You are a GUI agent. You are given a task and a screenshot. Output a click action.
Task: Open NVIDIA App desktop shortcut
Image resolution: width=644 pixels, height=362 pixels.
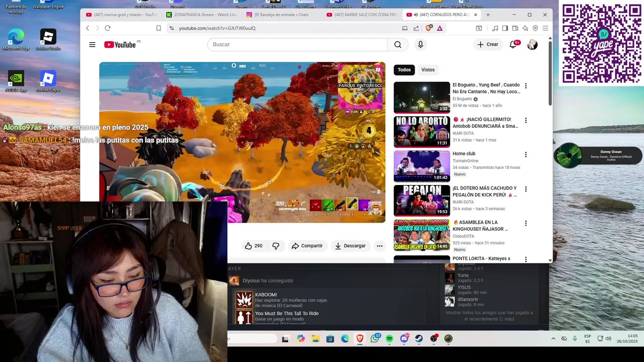pyautogui.click(x=16, y=81)
